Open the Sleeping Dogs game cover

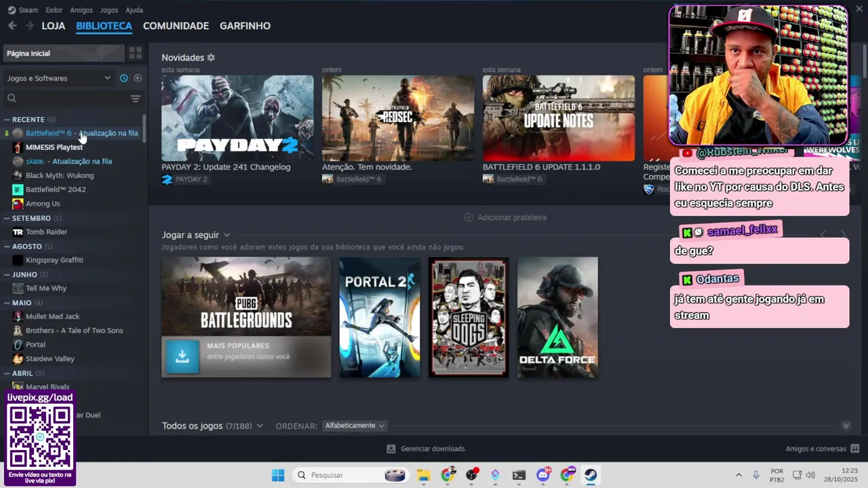[469, 317]
